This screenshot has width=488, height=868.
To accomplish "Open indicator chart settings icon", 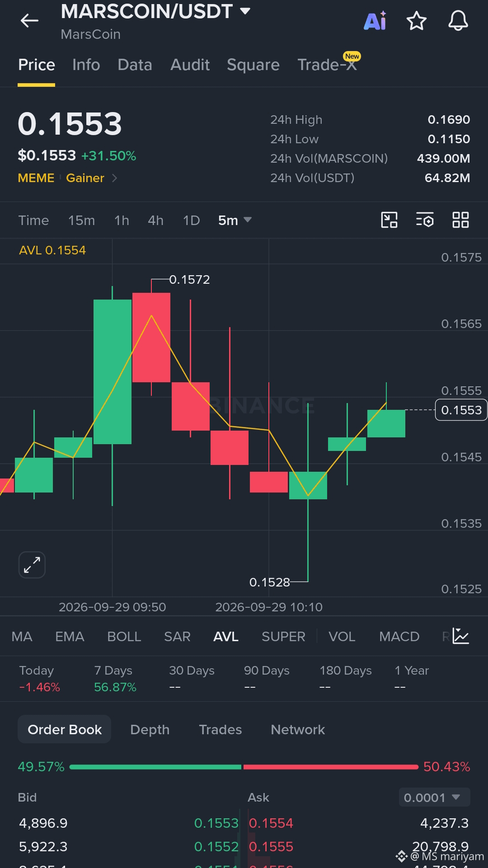I will [461, 636].
